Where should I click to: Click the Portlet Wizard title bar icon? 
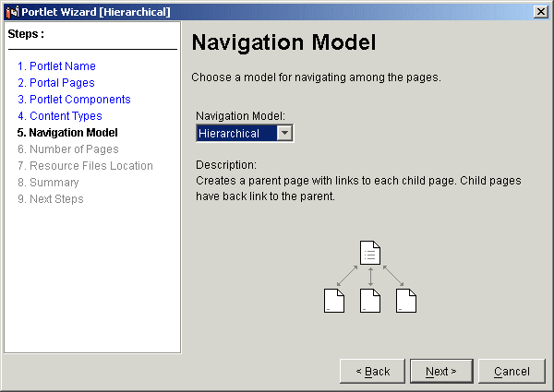click(x=12, y=12)
